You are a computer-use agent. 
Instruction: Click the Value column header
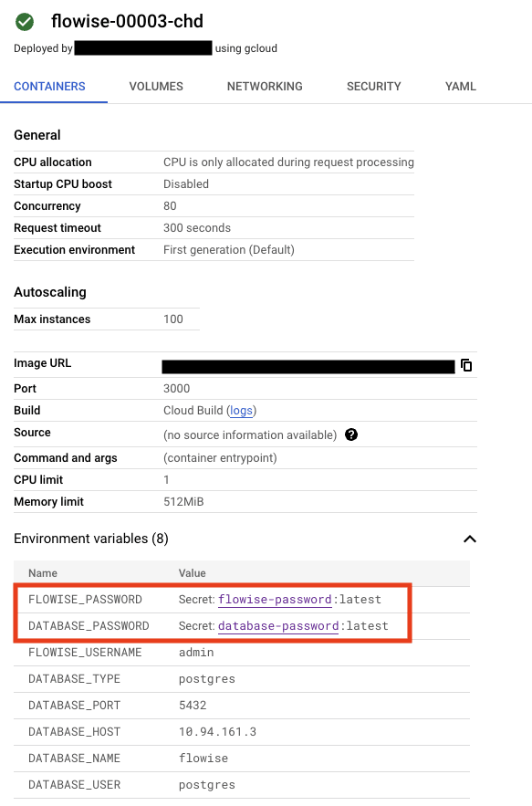(x=193, y=573)
